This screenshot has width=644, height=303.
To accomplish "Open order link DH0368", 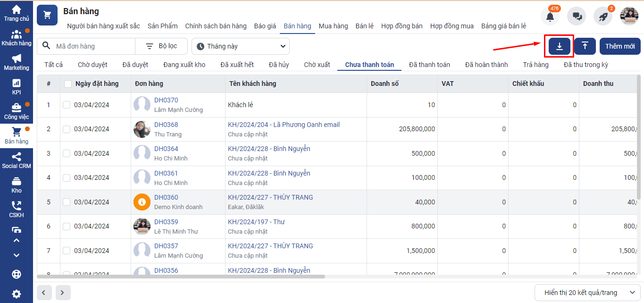I will click(166, 125).
